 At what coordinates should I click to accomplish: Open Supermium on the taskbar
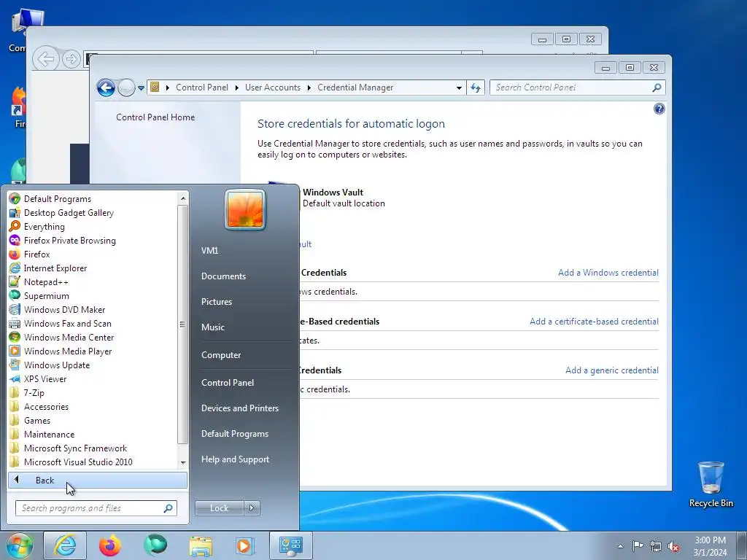(155, 545)
